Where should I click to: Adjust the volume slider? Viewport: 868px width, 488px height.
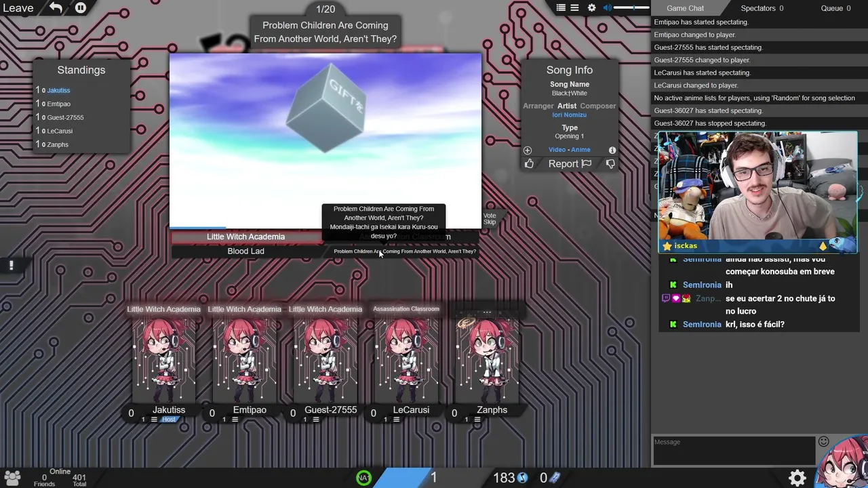tap(631, 8)
